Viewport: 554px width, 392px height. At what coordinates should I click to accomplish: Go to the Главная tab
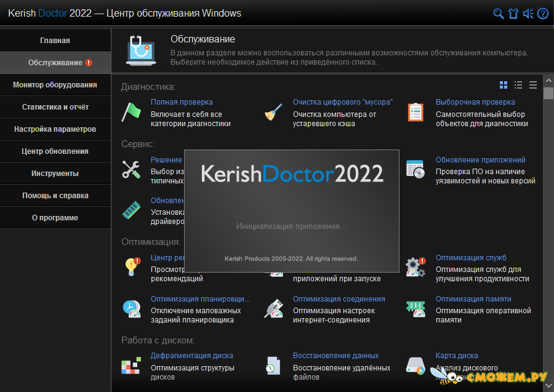[x=55, y=40]
